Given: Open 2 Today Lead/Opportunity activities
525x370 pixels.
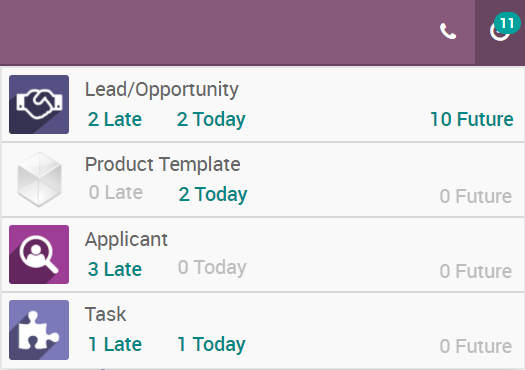Looking at the screenshot, I should click(211, 120).
